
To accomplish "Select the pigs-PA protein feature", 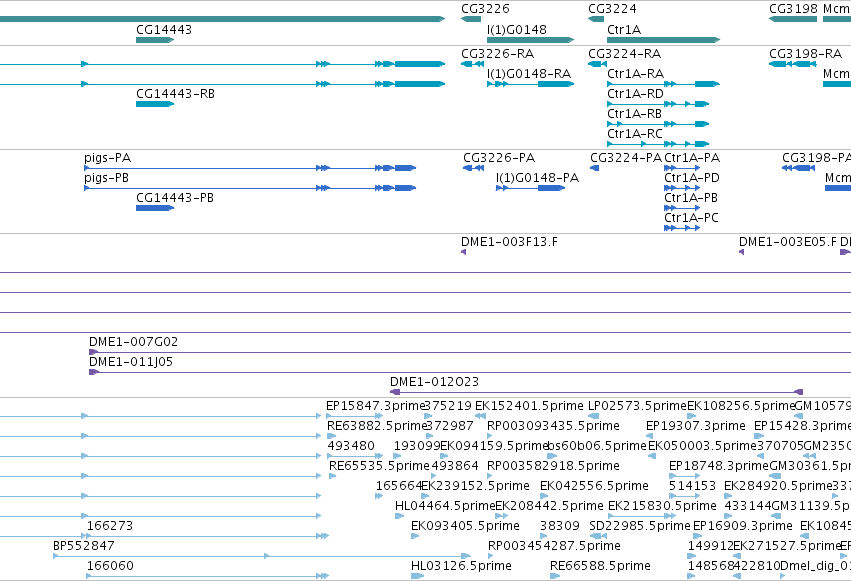I will 250,168.
